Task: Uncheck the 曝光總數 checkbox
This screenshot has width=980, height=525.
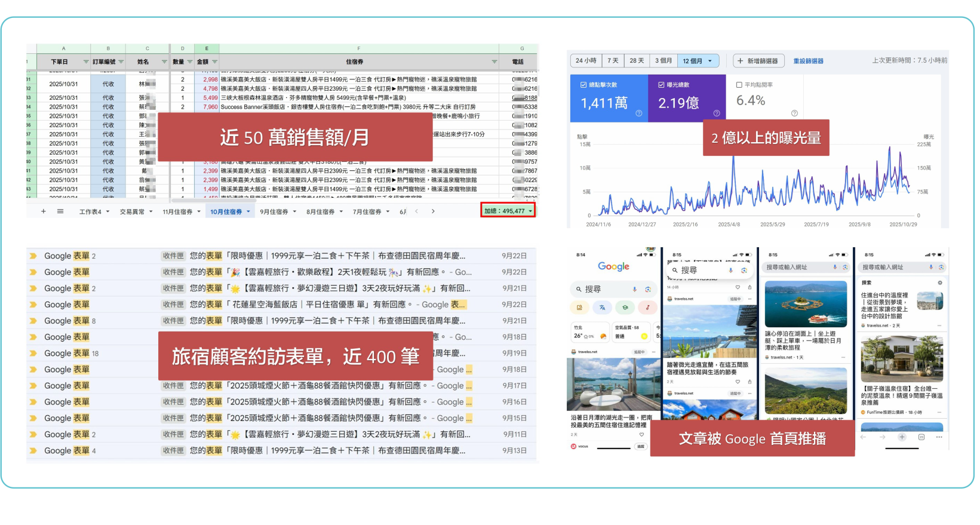Action: pyautogui.click(x=661, y=85)
